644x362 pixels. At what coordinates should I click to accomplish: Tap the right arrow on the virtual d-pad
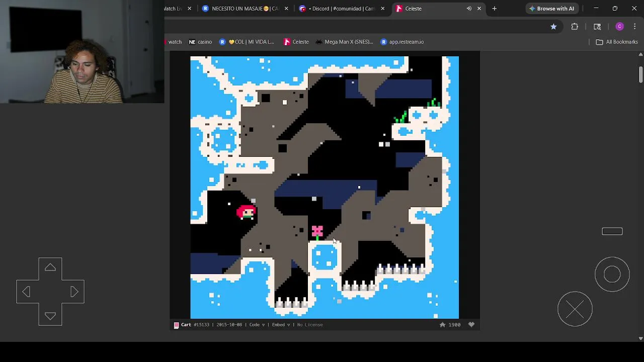74,292
